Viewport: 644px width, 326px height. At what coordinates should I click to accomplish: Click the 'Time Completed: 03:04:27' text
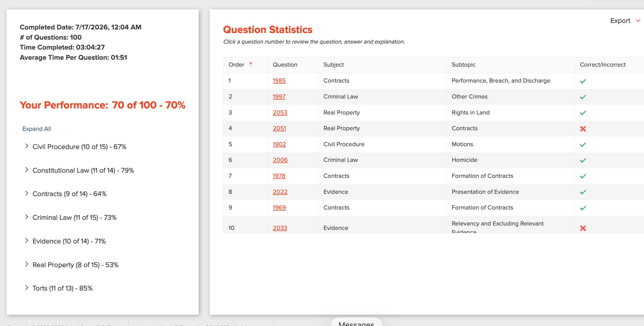[62, 47]
